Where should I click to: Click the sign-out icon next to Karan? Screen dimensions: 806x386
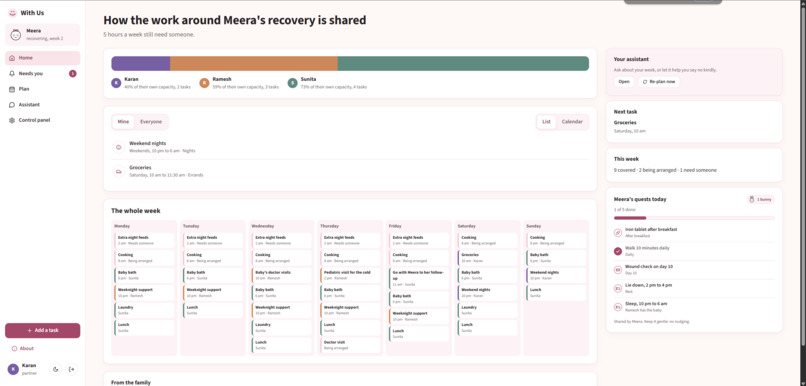(71, 369)
